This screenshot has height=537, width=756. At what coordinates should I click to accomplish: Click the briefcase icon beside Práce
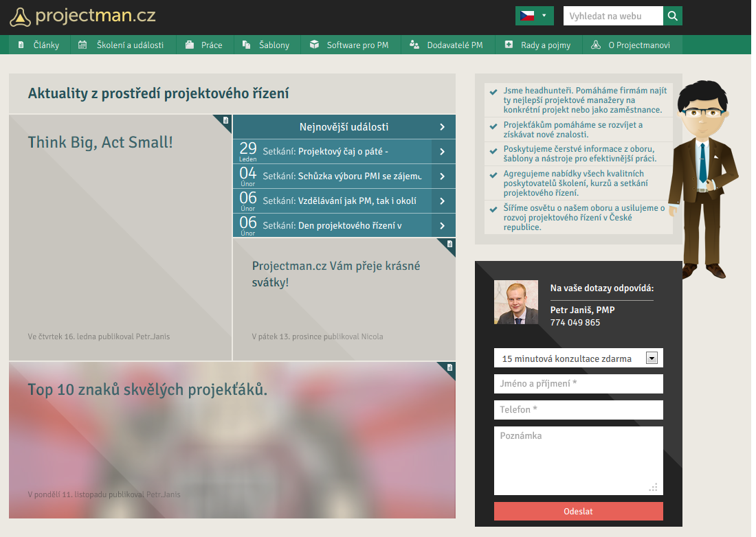[189, 45]
